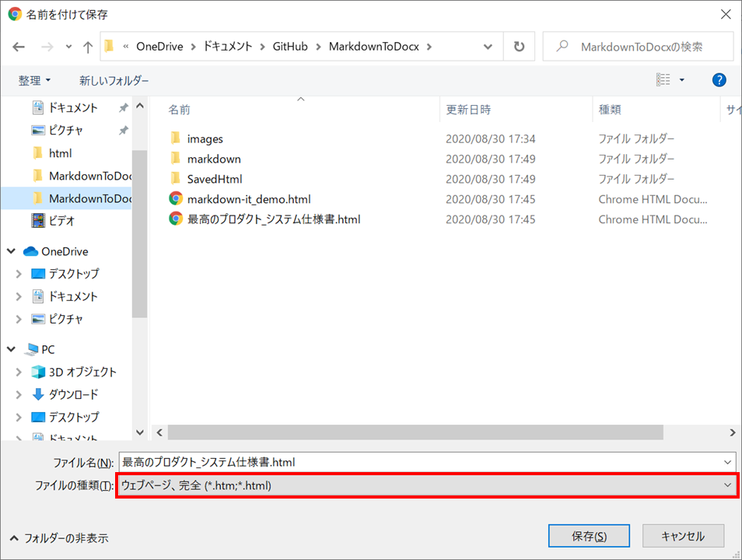The image size is (742, 560).
Task: Open the 整理 menu
Action: (x=34, y=80)
